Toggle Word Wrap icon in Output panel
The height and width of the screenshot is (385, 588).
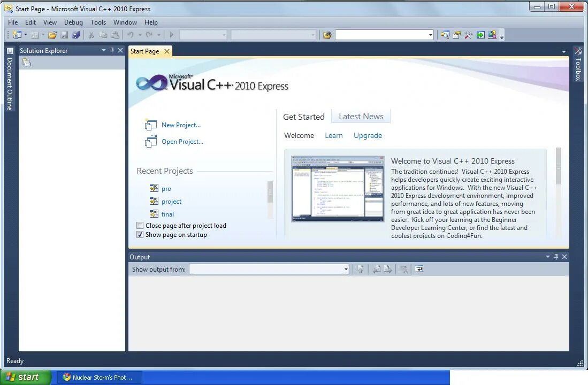pyautogui.click(x=419, y=269)
